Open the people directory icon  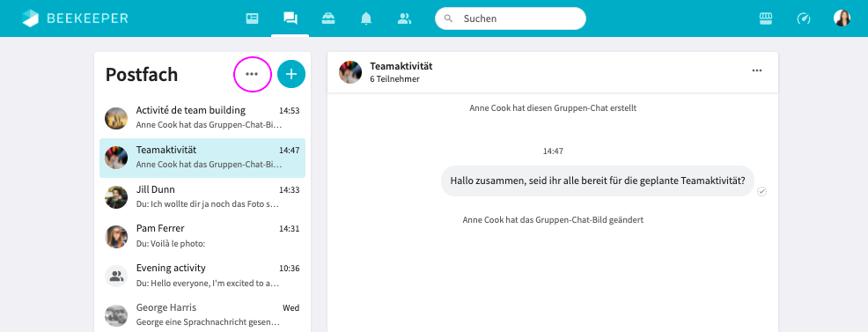[405, 18]
